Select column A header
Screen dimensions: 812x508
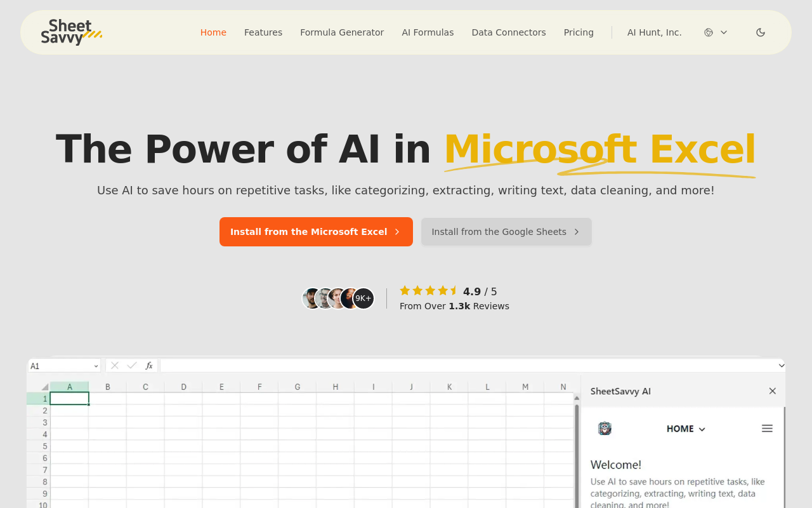69,387
